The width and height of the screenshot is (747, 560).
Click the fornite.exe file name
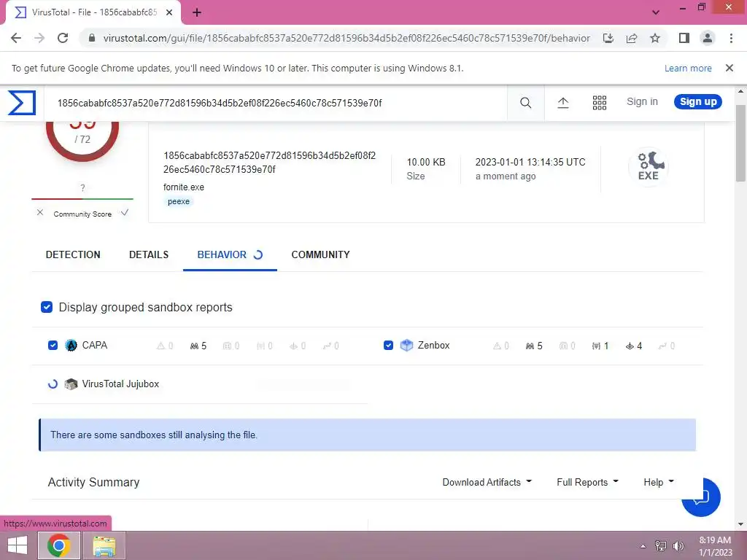tap(184, 187)
